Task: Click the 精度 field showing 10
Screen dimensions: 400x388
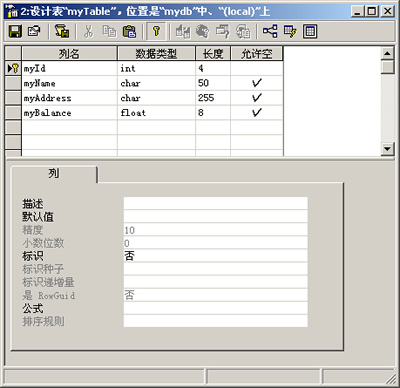Action: (x=216, y=230)
